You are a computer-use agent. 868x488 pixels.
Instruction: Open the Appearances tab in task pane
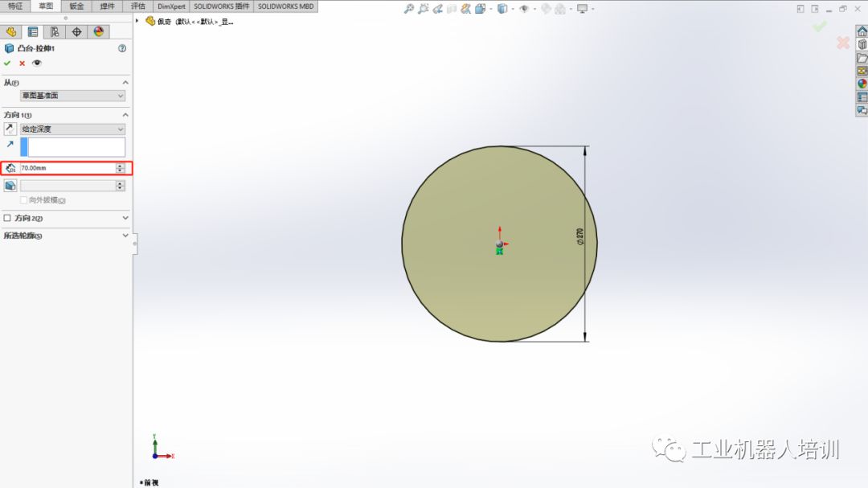(862, 84)
